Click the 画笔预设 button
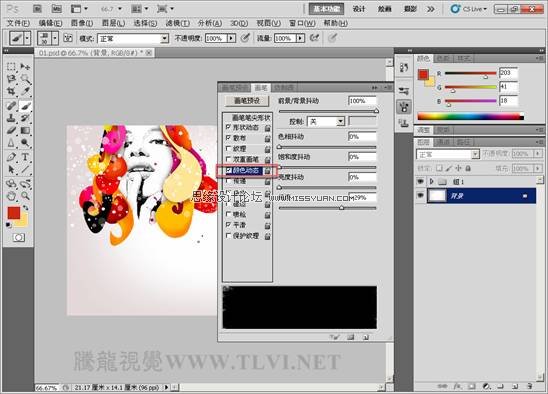This screenshot has height=394, width=548. [x=247, y=101]
